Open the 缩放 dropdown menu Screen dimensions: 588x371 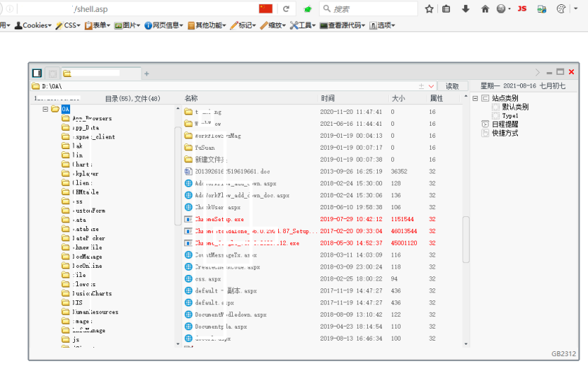tap(272, 25)
